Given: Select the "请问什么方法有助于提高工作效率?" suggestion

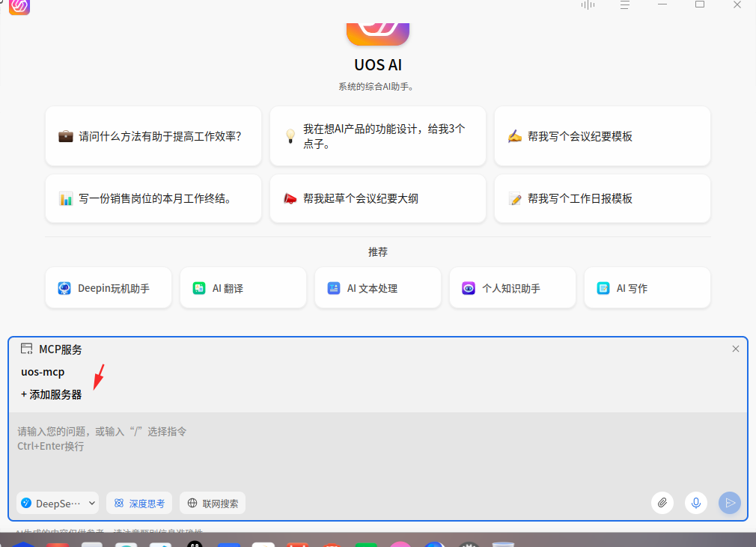Looking at the screenshot, I should (x=153, y=136).
